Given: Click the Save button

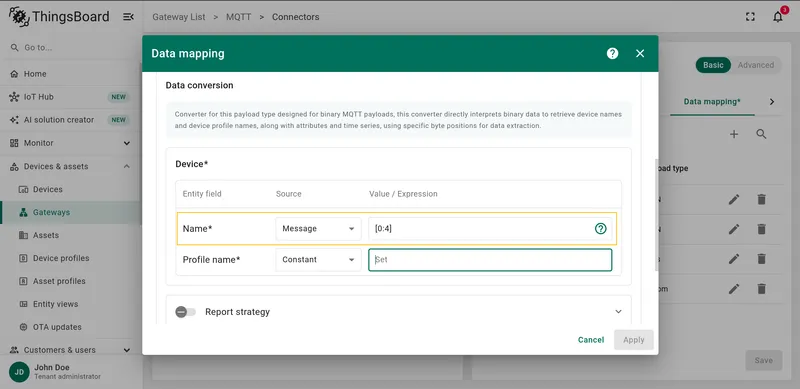Looking at the screenshot, I should (764, 360).
